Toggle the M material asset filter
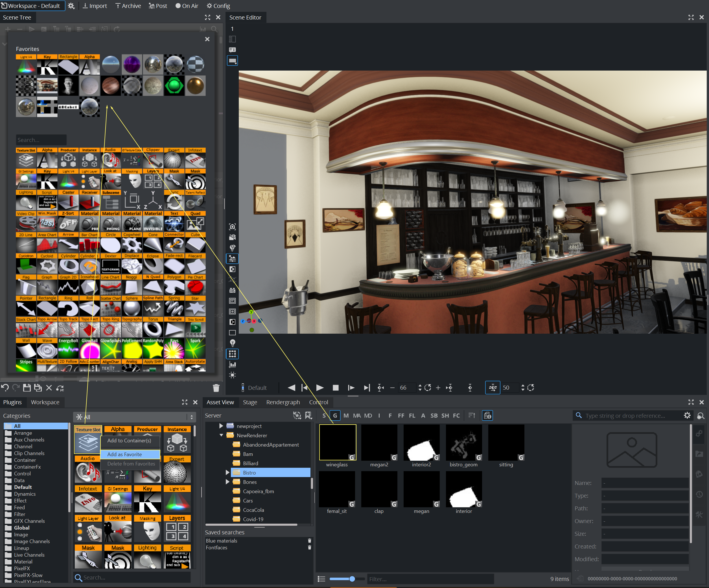This screenshot has width=709, height=588. [x=346, y=416]
